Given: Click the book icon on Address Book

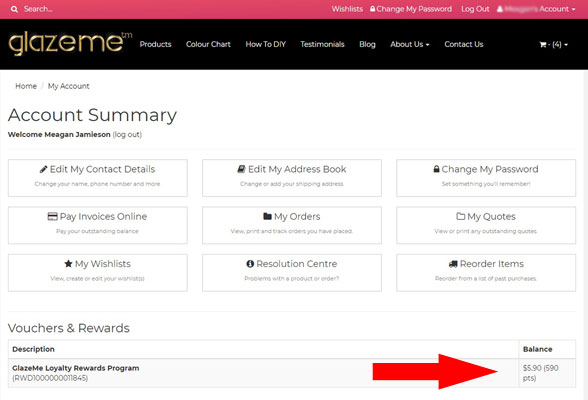Looking at the screenshot, I should click(242, 169).
